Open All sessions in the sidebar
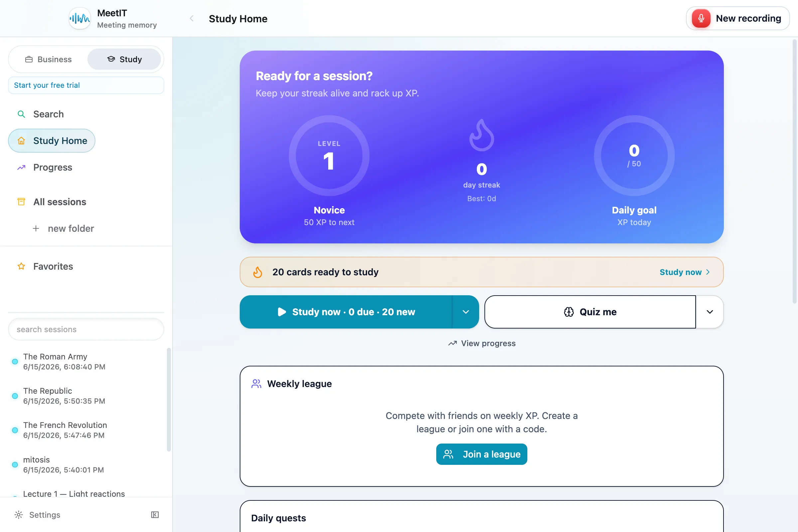Image resolution: width=798 pixels, height=532 pixels. [x=60, y=202]
